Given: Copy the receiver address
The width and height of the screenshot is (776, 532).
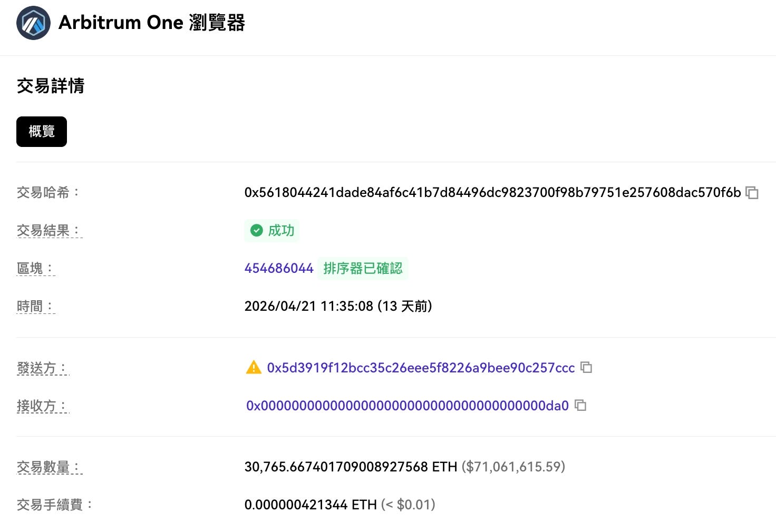Looking at the screenshot, I should tap(580, 405).
